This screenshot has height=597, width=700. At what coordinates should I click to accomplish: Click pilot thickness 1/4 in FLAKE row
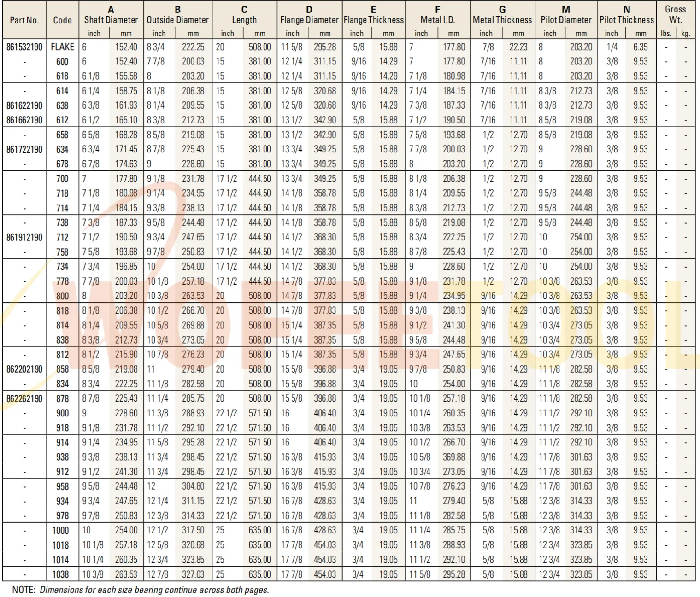coord(612,47)
